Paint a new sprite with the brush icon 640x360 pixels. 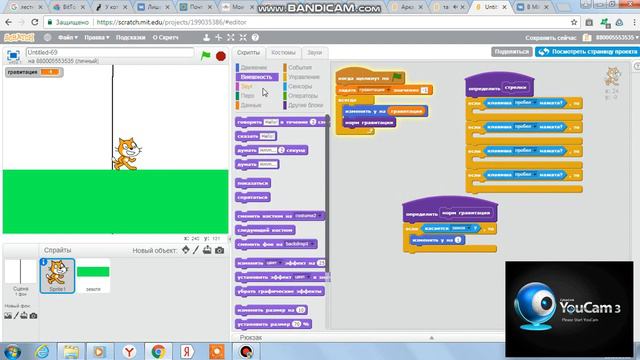pos(196,250)
